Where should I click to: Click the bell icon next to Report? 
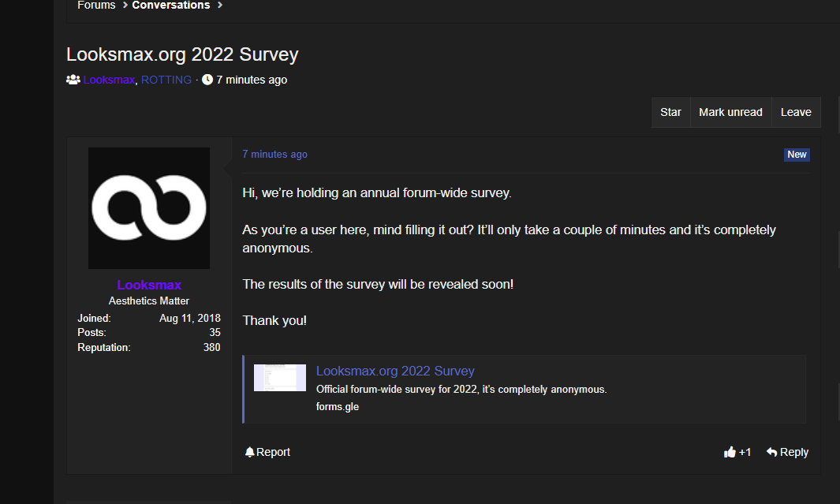(249, 452)
